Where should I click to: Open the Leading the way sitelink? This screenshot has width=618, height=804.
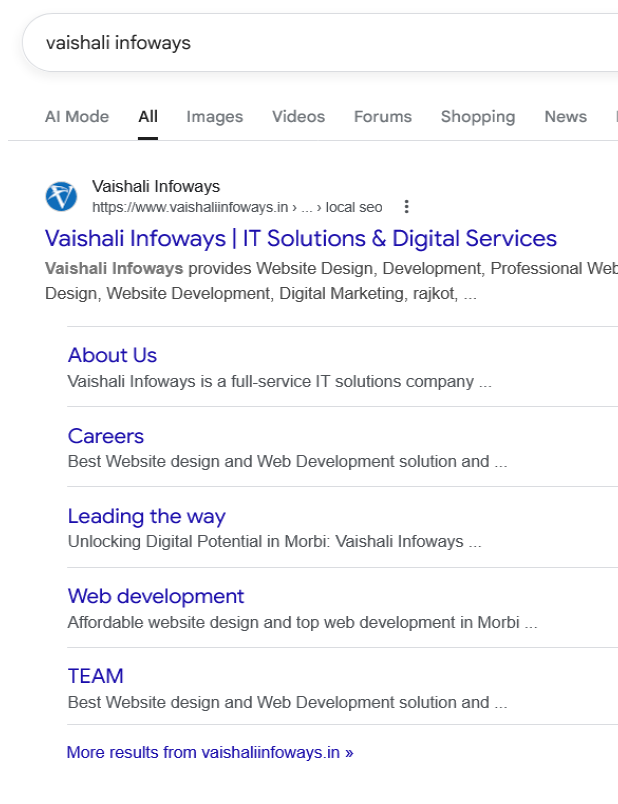pos(146,516)
